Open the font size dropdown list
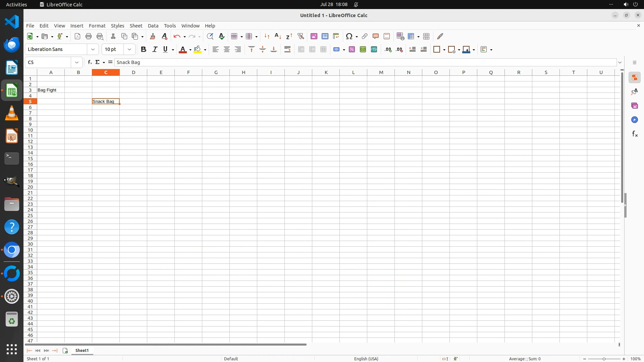This screenshot has height=362, width=644. [129, 49]
